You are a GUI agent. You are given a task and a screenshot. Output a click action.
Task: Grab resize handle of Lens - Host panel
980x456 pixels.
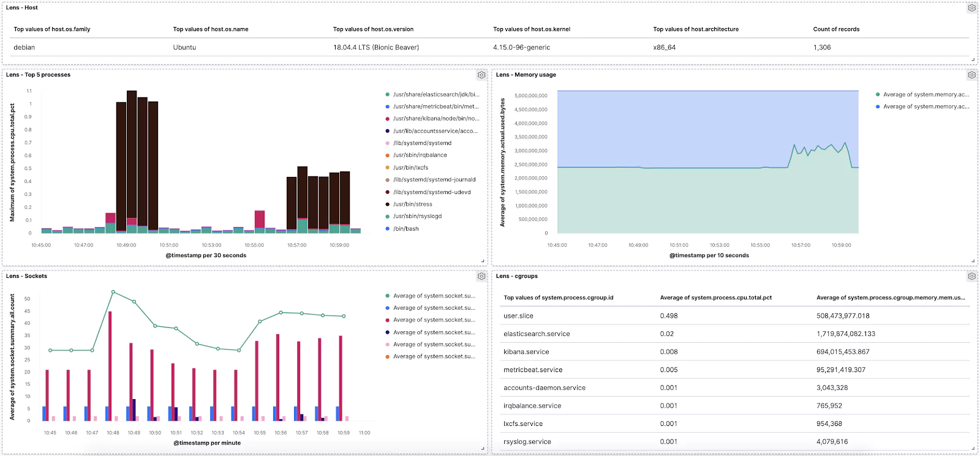tap(973, 59)
